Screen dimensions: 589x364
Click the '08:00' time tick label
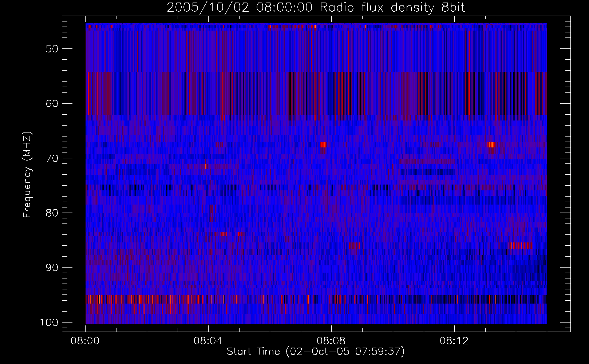pos(85,341)
